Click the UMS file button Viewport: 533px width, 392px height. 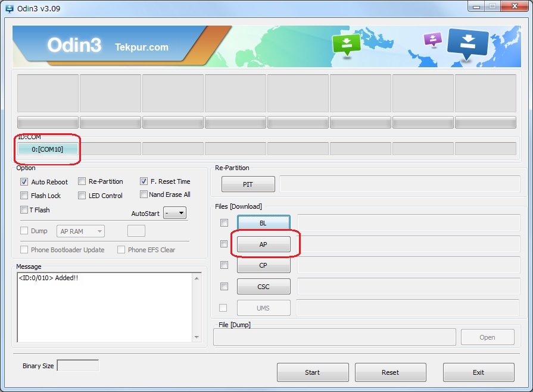263,308
